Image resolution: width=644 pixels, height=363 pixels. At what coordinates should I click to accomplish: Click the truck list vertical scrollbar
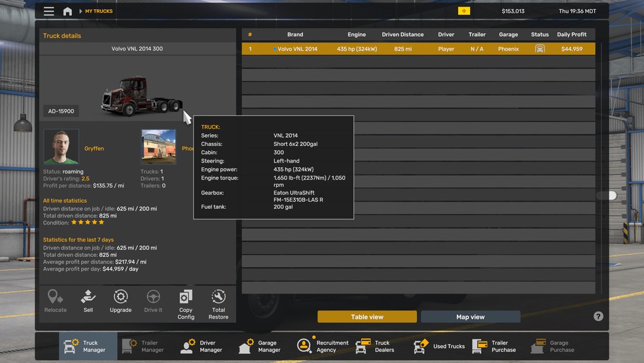click(x=601, y=168)
